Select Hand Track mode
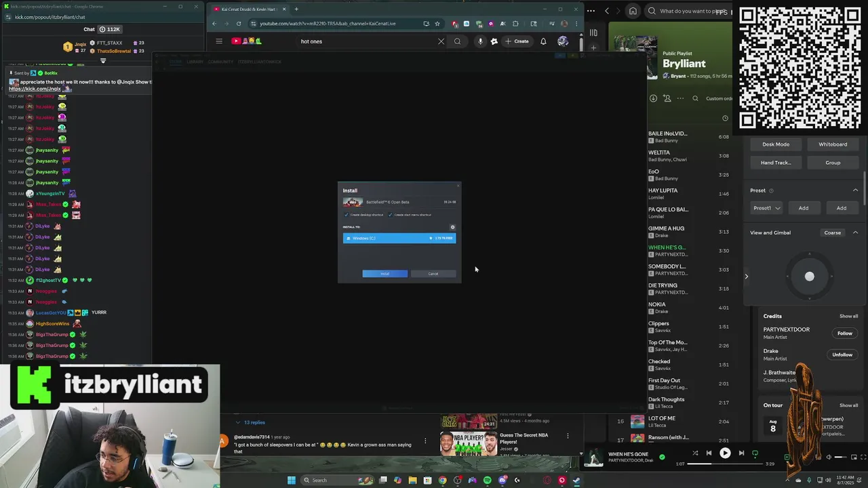This screenshot has width=868, height=488. (776, 163)
